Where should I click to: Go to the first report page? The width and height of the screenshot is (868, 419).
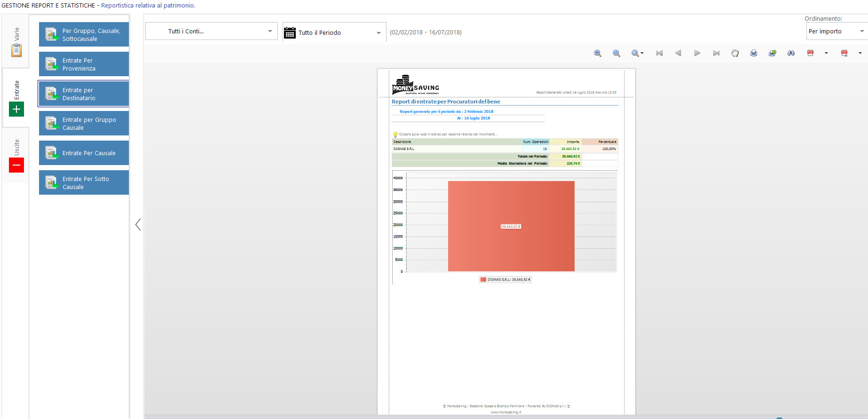[659, 53]
